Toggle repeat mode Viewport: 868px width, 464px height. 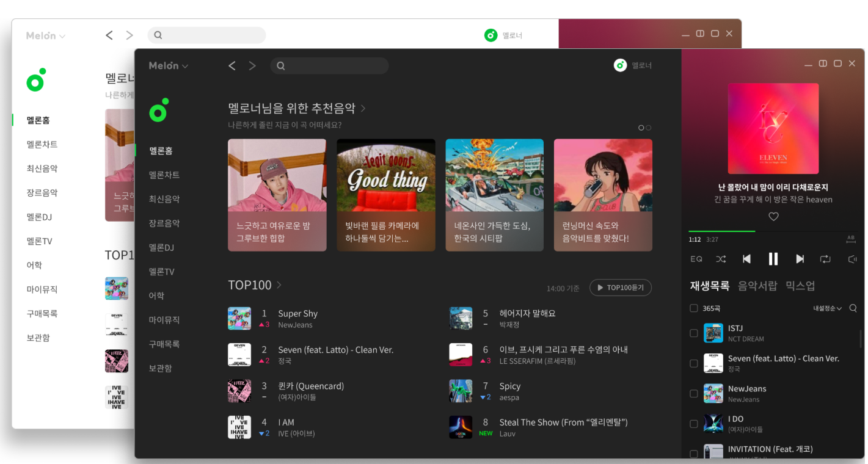[x=826, y=259]
